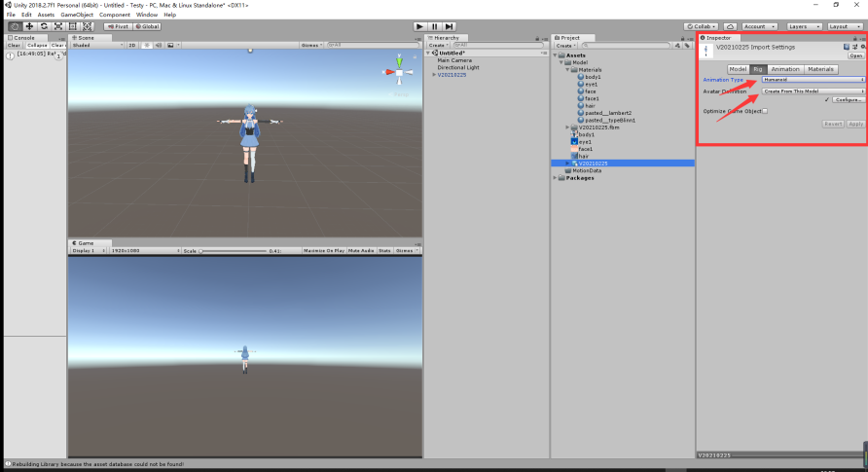Toggle Pivot handle position

click(x=118, y=26)
